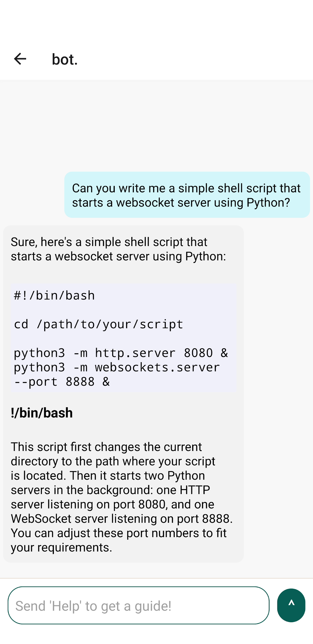Open the "bot." chat title
Viewport: 313px width, 644px height.
click(x=65, y=59)
